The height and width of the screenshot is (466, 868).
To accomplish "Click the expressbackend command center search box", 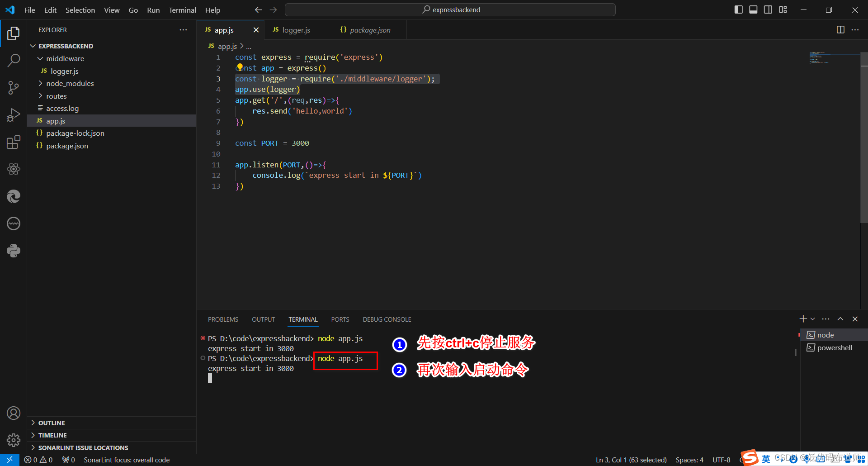I will [450, 10].
